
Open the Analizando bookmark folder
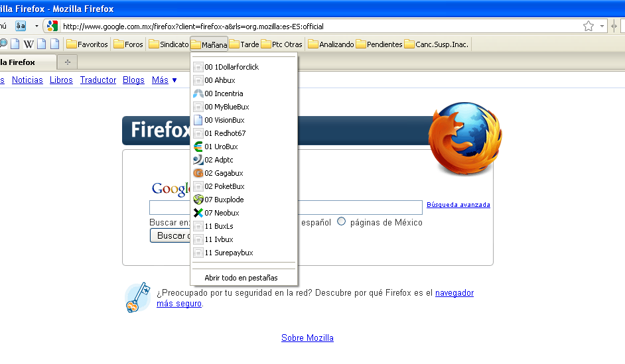pyautogui.click(x=331, y=44)
